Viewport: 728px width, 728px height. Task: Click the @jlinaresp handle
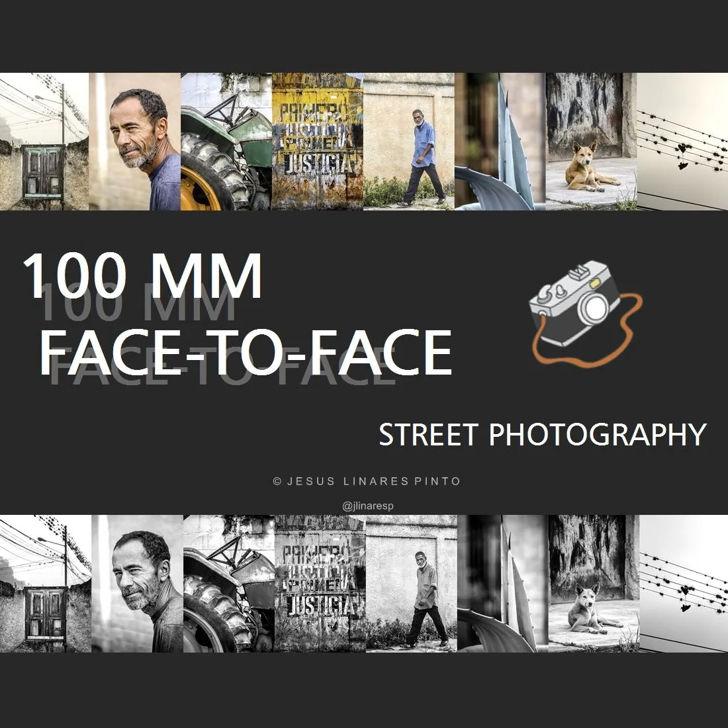(368, 506)
